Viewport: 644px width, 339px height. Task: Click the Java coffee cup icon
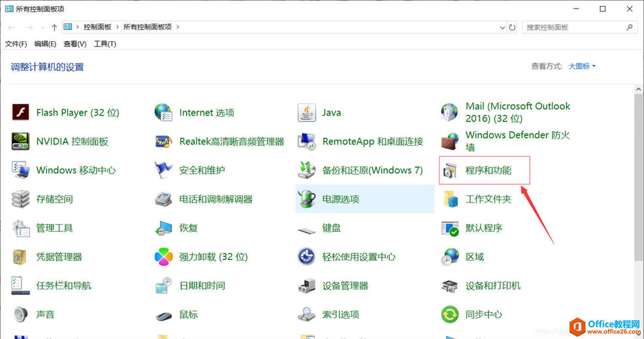point(307,112)
